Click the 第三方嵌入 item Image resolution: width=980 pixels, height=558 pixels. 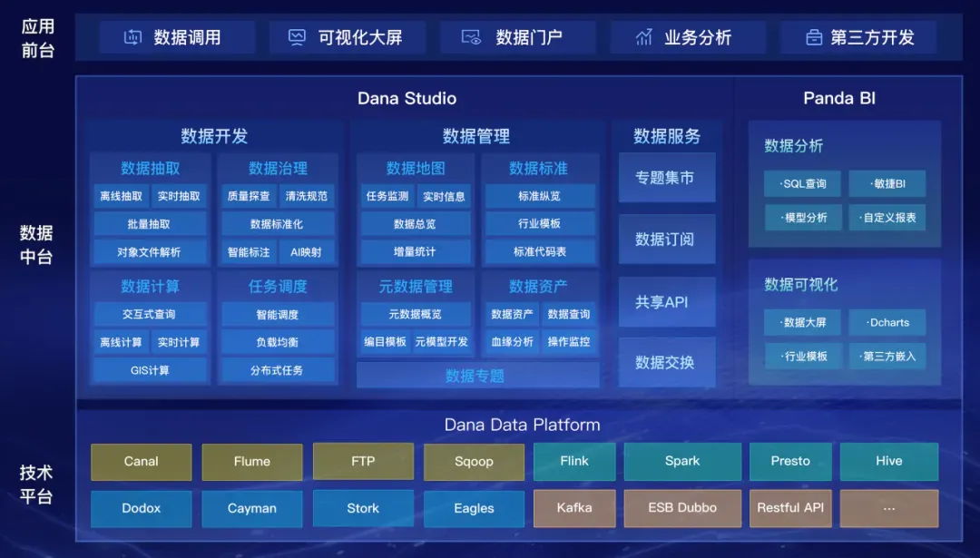click(x=887, y=357)
